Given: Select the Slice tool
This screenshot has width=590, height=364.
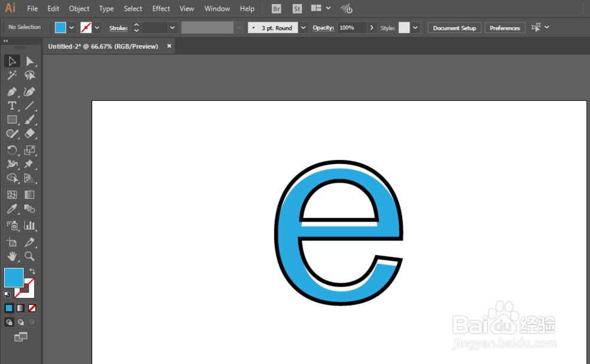Looking at the screenshot, I should (x=29, y=242).
